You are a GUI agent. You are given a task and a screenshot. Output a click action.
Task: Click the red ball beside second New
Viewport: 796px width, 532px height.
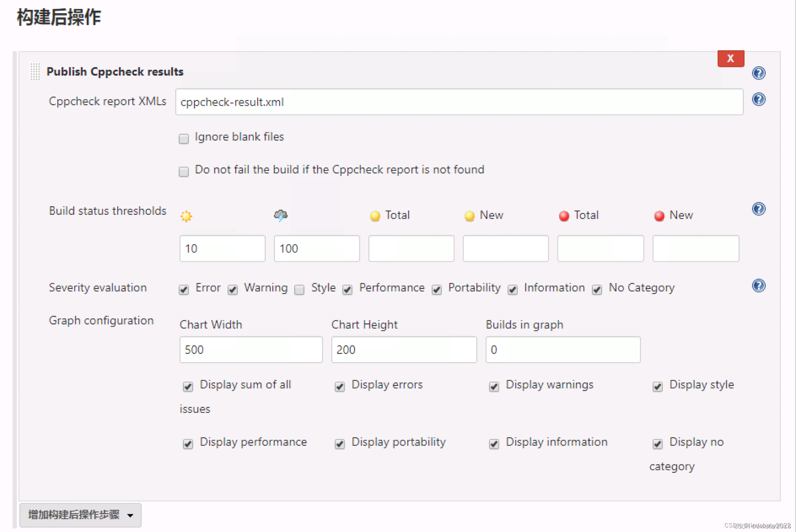point(659,215)
